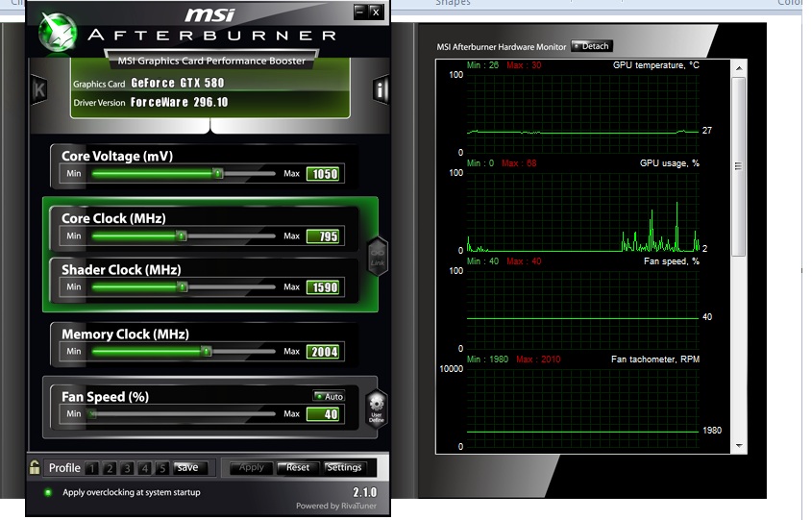Click the Apply button
Image resolution: width=812 pixels, height=520 pixels.
point(251,468)
